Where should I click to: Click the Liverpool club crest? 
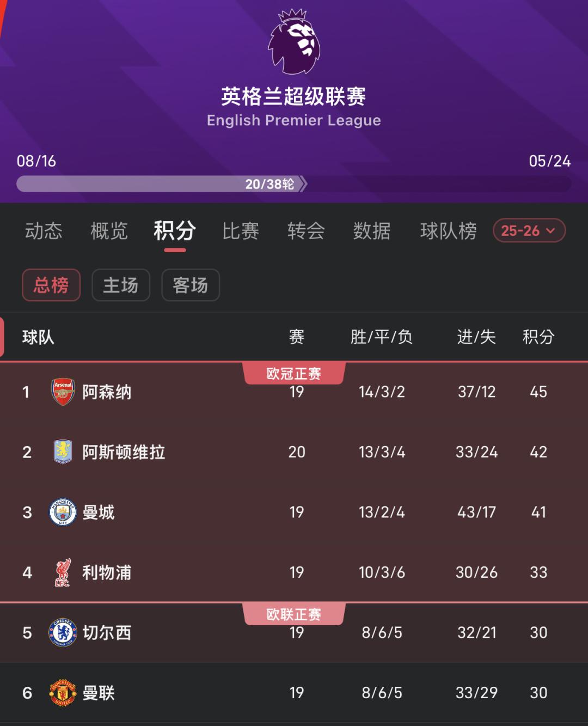pos(63,572)
